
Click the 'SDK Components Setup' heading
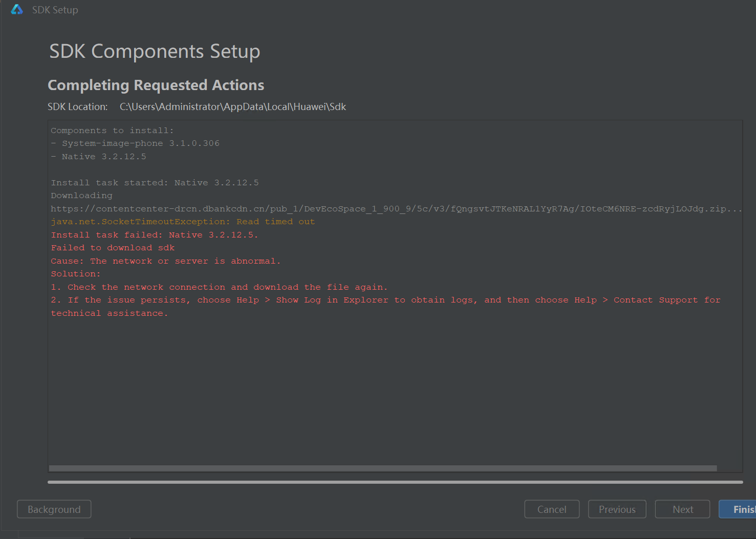(155, 51)
